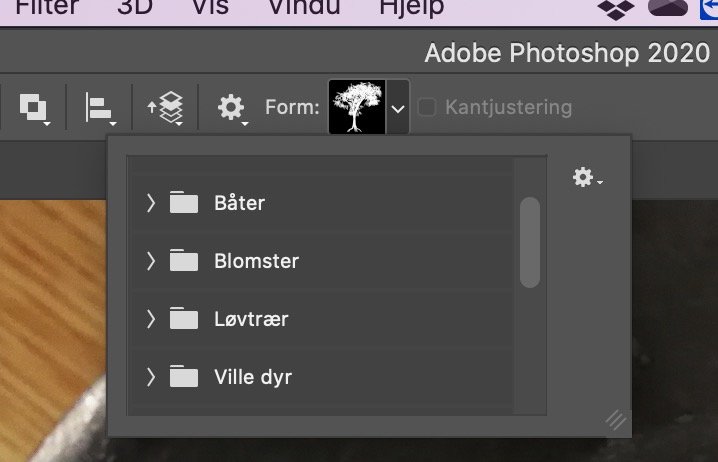The image size is (718, 462).
Task: Open the shape picker panel gear menu
Action: [x=587, y=177]
